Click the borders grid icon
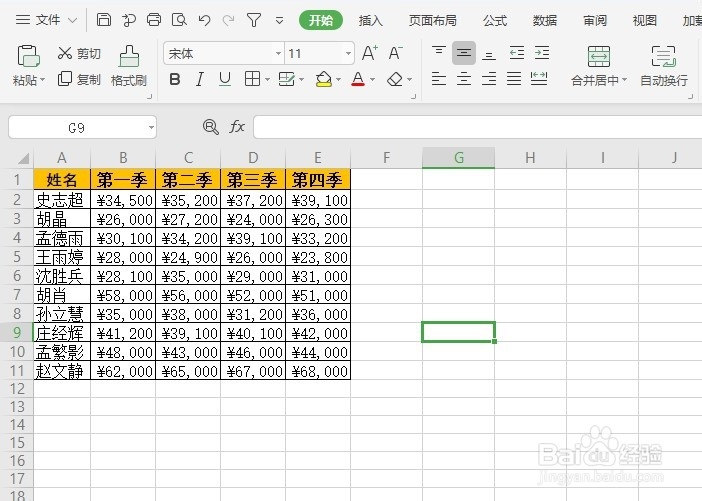This screenshot has height=501, width=702. coord(253,79)
